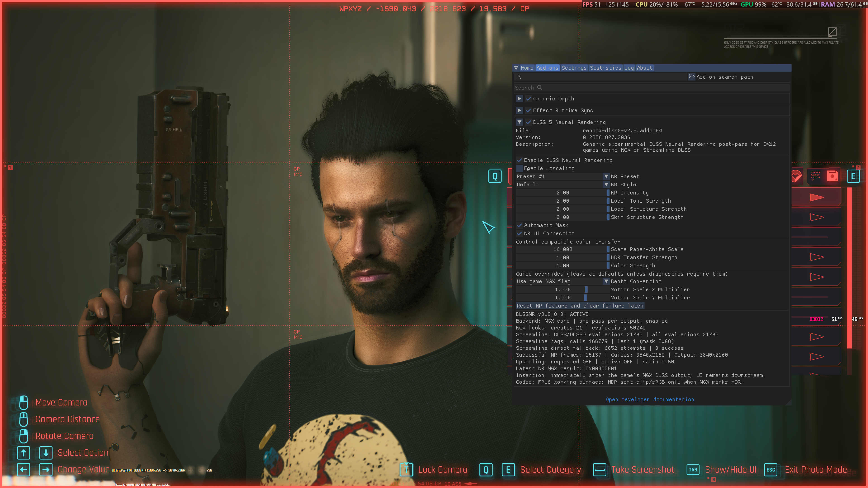Click the status line DLSSNR v310.8.0: ACTIVE
Image resolution: width=868 pixels, height=488 pixels.
pos(552,314)
